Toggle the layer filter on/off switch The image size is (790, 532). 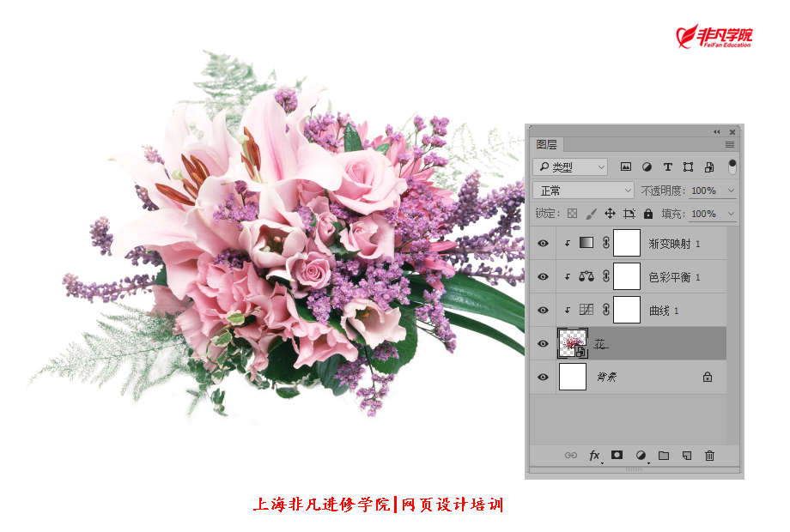[x=732, y=166]
